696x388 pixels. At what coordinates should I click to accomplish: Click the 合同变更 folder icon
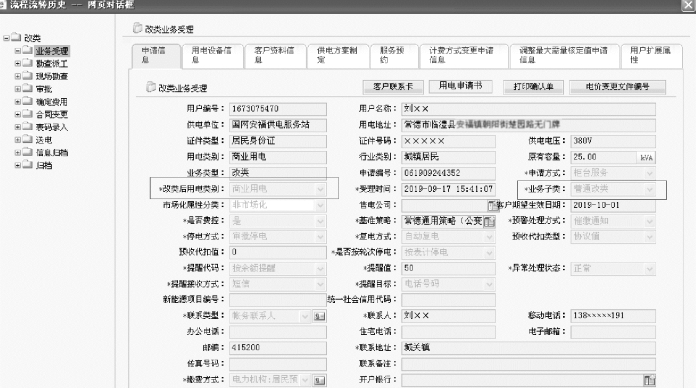(28, 114)
